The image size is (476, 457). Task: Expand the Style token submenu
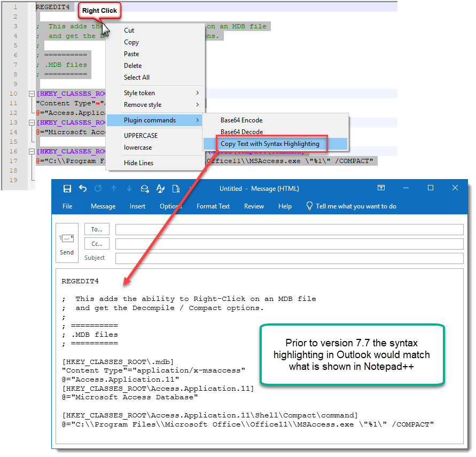click(x=155, y=93)
